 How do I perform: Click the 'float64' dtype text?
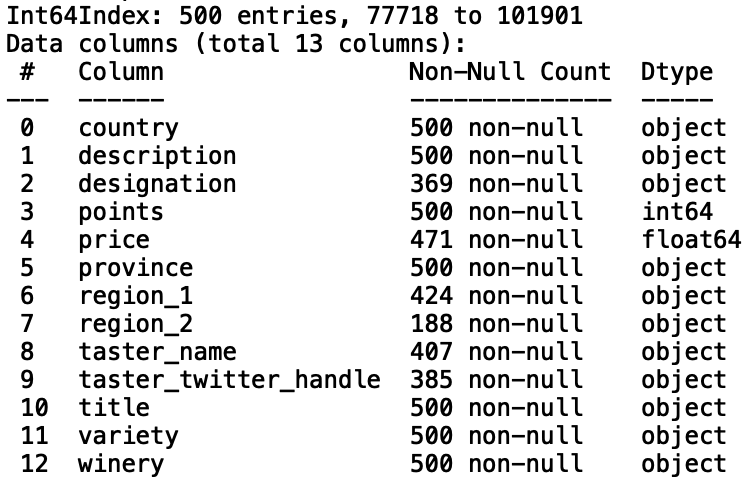(692, 240)
